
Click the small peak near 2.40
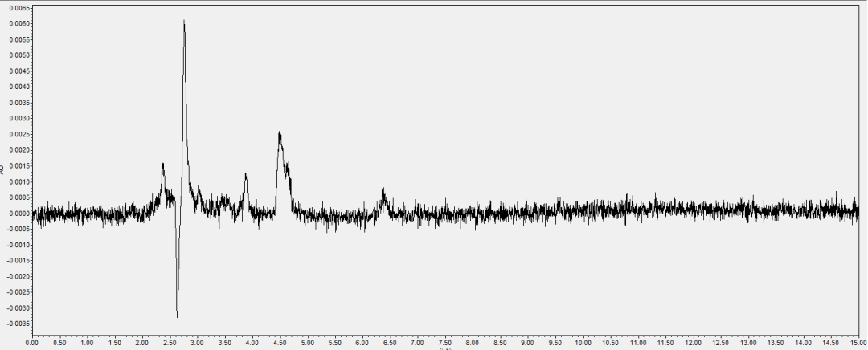(162, 165)
